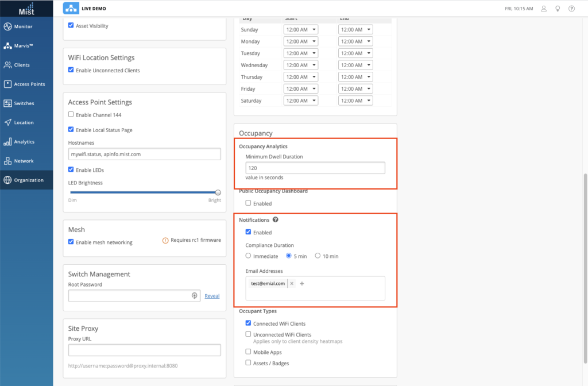Screen dimensions: 588x386
Task: Reveal the Switch Management root password
Action: point(212,296)
